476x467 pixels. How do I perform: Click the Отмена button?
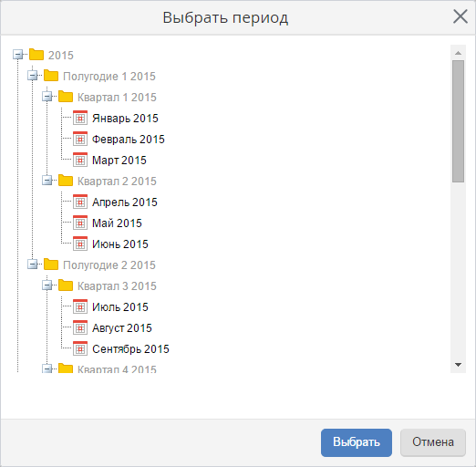[x=433, y=442]
